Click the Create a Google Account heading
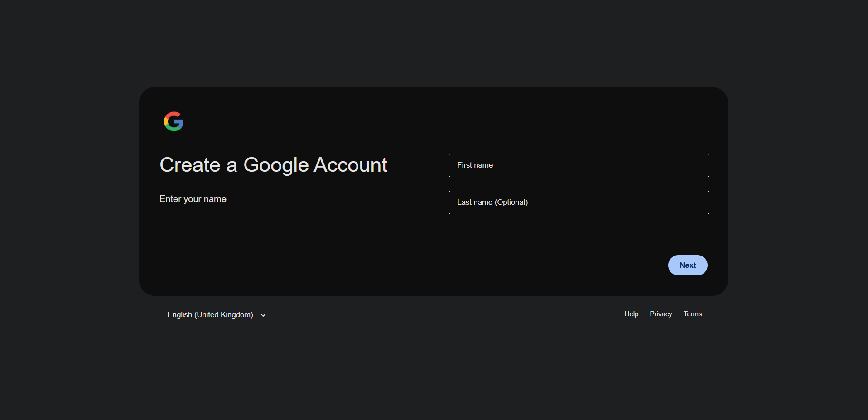This screenshot has height=420, width=868. point(273,165)
